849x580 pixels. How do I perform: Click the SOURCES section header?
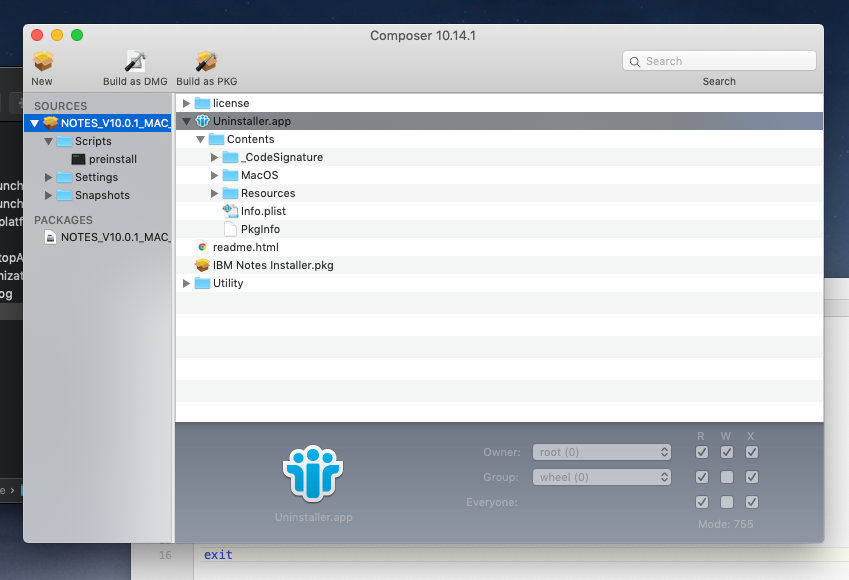[61, 106]
